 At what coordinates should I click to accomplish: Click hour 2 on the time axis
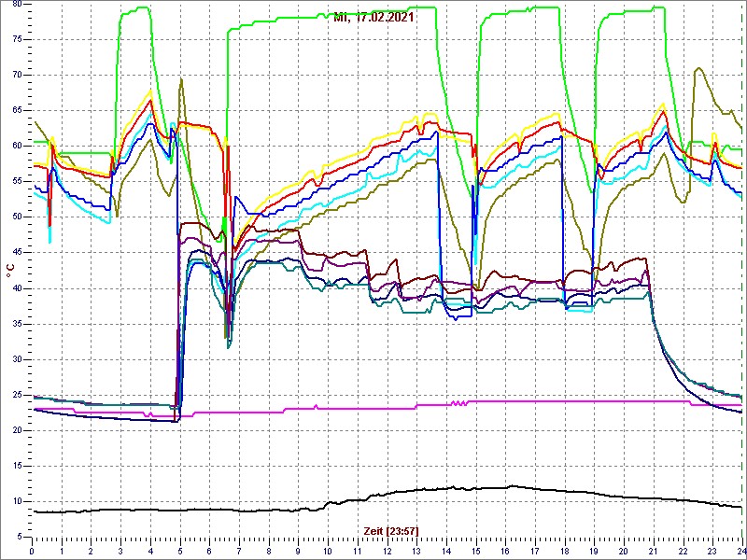pos(91,551)
